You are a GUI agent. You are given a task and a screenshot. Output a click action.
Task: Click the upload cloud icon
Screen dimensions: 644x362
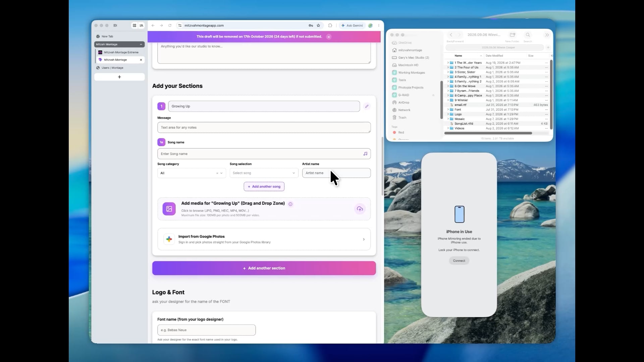(x=360, y=209)
